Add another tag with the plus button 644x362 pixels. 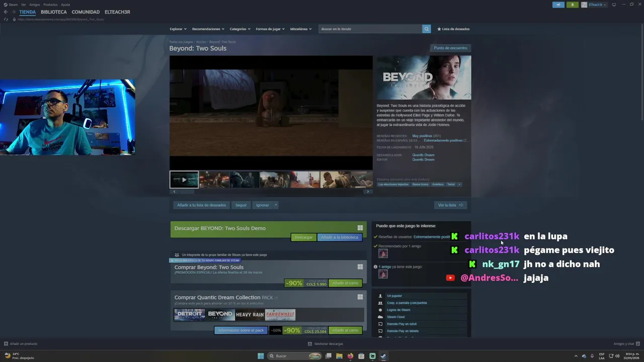pos(459,185)
